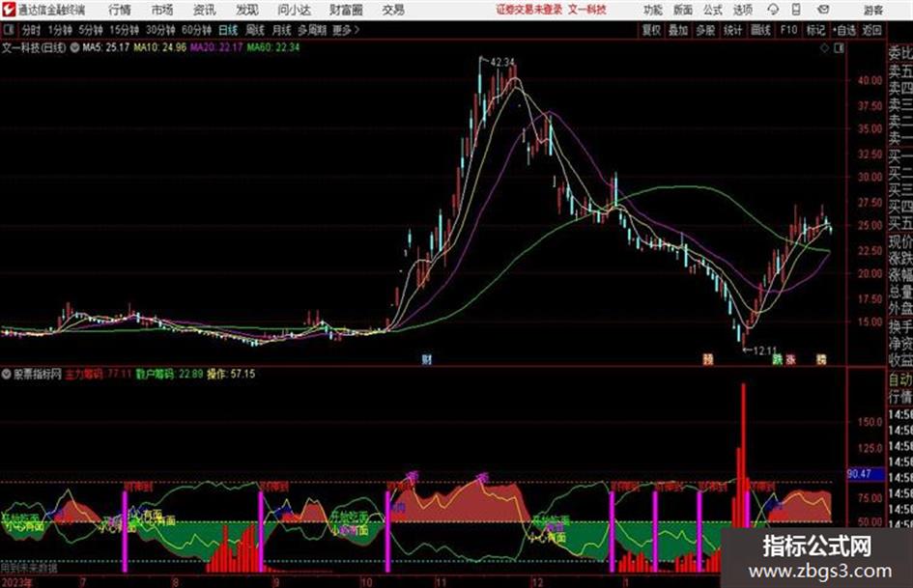Open the mail message icon
This screenshot has width=913, height=588.
point(823,10)
